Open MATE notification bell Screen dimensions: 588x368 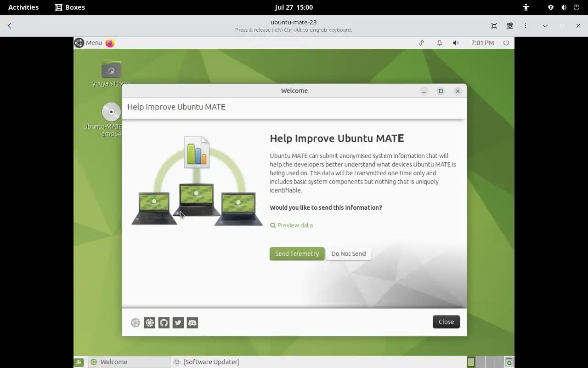pyautogui.click(x=440, y=43)
